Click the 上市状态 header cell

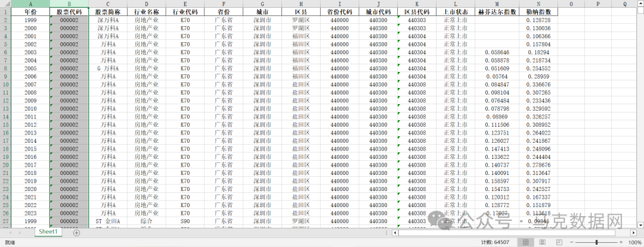pos(456,11)
